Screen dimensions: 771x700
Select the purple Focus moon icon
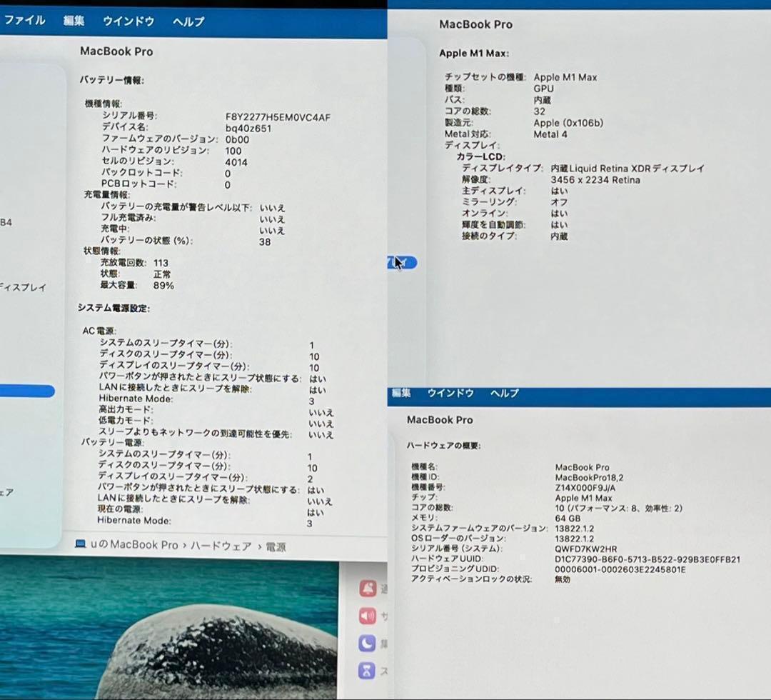(x=368, y=643)
